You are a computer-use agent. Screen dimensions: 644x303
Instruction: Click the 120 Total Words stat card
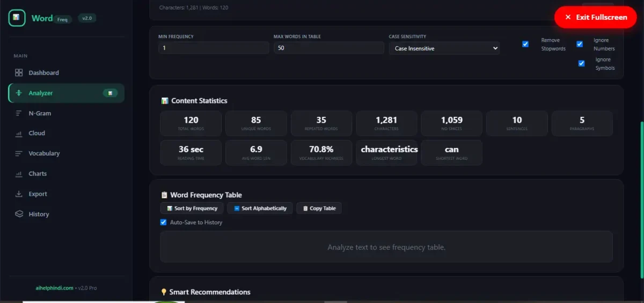191,123
